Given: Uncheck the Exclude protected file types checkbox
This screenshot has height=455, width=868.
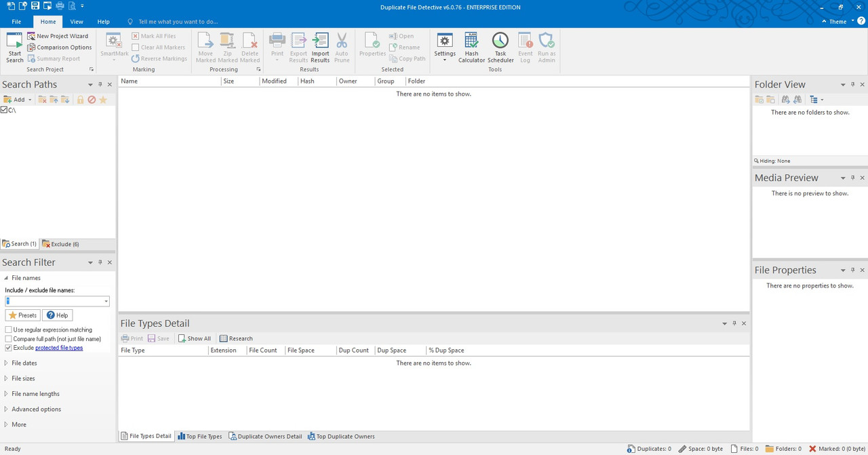Looking at the screenshot, I should coord(8,348).
